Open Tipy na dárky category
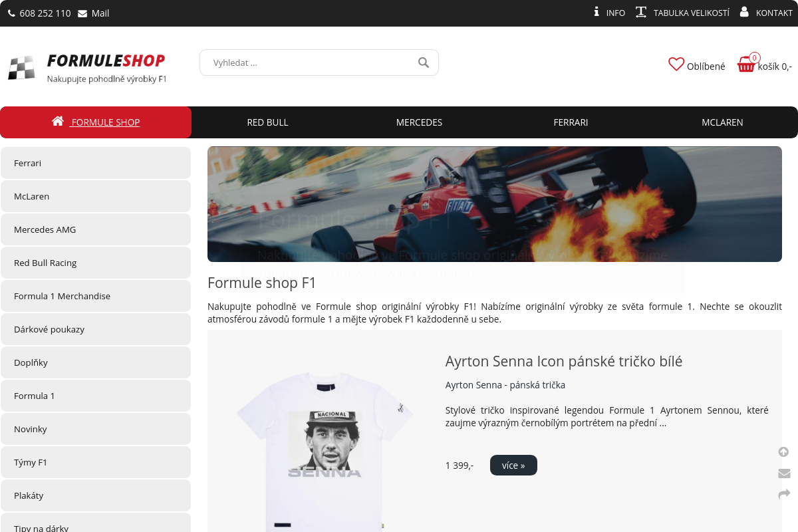 coord(96,523)
